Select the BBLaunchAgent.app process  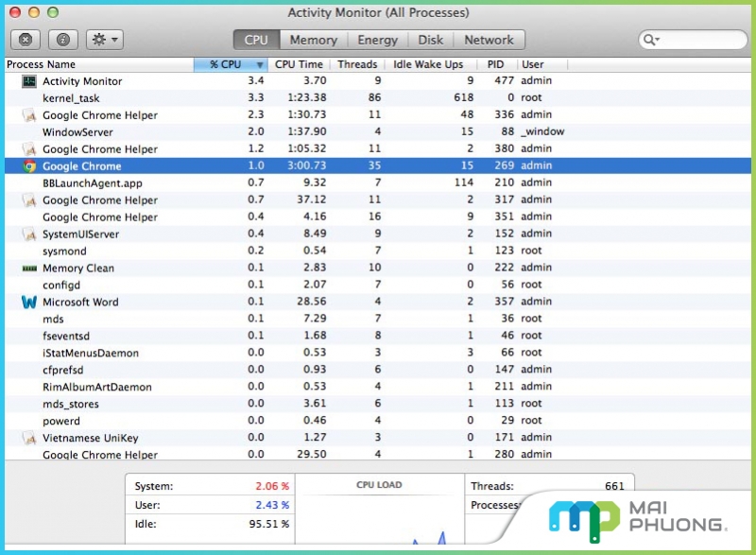[378, 182]
